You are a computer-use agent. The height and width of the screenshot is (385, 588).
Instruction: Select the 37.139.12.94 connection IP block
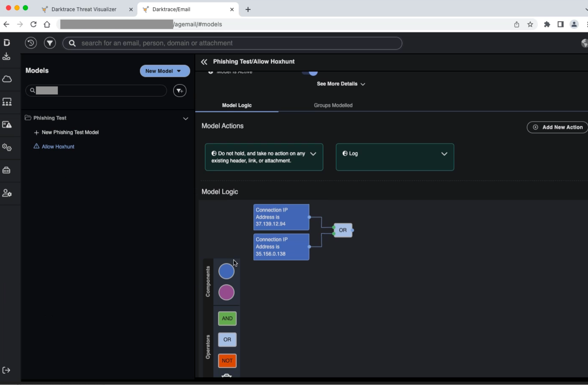point(281,217)
